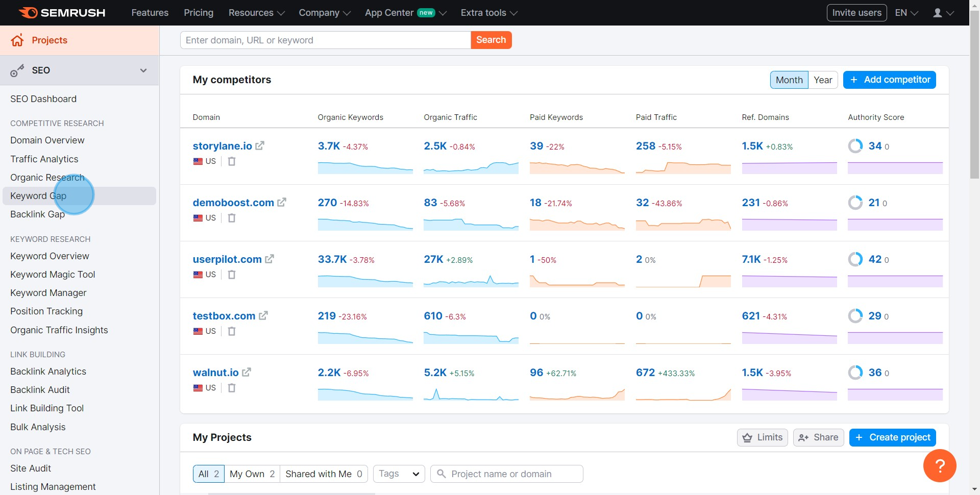Screen dimensions: 980x495
Task: Switch competitors view to Month
Action: (789, 80)
